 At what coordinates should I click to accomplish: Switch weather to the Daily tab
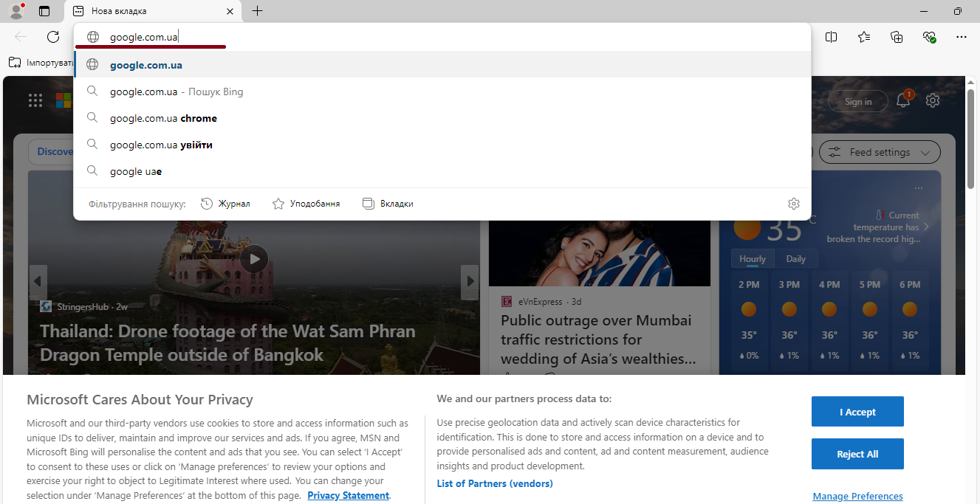(795, 259)
